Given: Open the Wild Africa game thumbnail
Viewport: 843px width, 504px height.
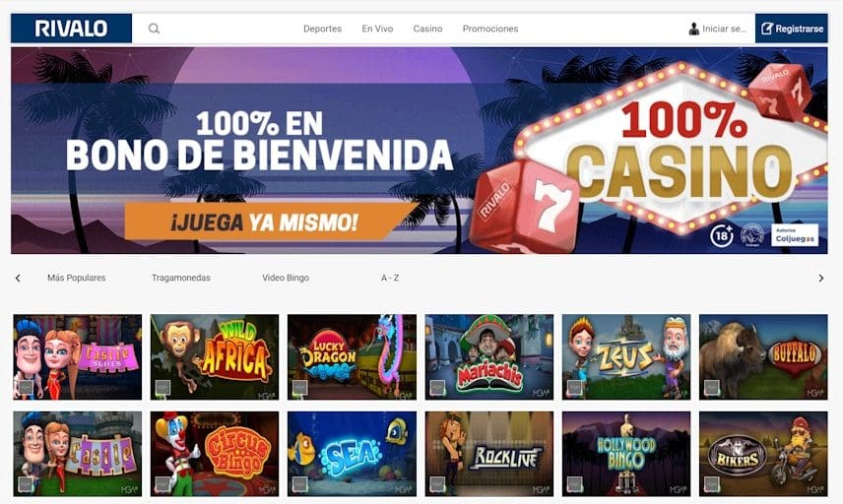Looking at the screenshot, I should [215, 356].
